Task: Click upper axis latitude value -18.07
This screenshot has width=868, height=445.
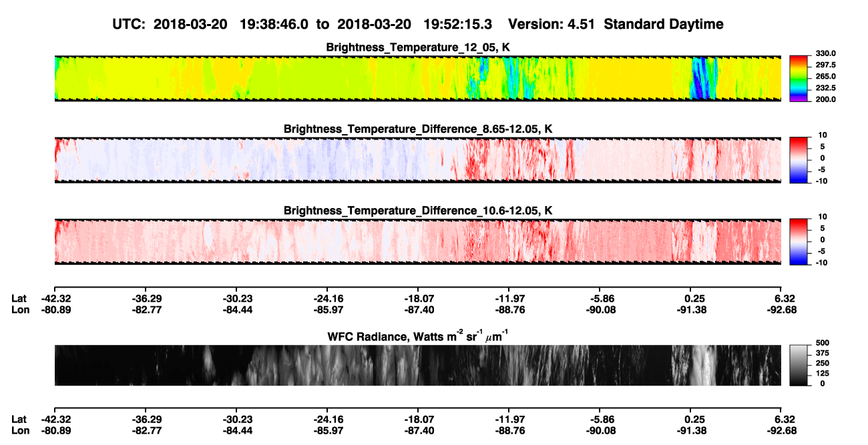Action: point(418,298)
